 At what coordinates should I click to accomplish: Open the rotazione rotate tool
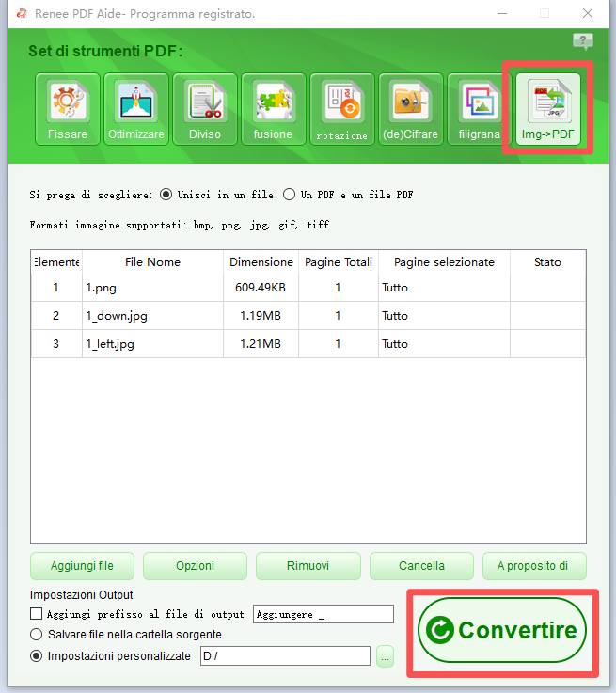pyautogui.click(x=342, y=108)
